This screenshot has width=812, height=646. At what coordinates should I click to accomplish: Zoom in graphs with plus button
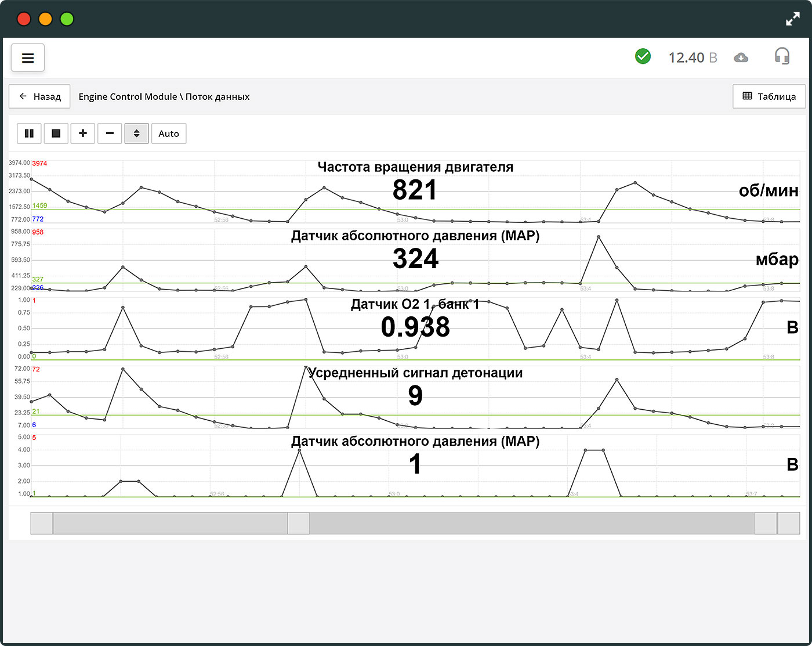(83, 133)
